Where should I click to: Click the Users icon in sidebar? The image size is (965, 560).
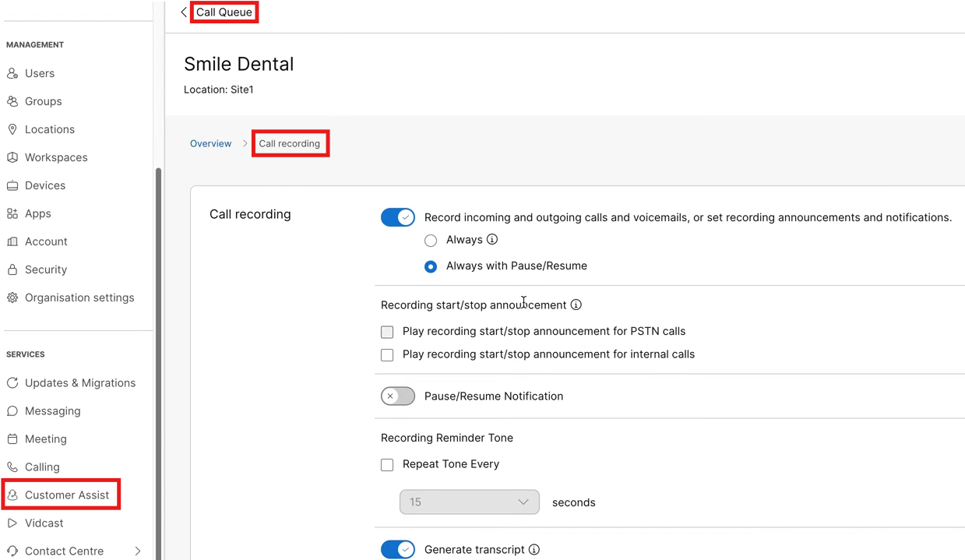tap(12, 73)
